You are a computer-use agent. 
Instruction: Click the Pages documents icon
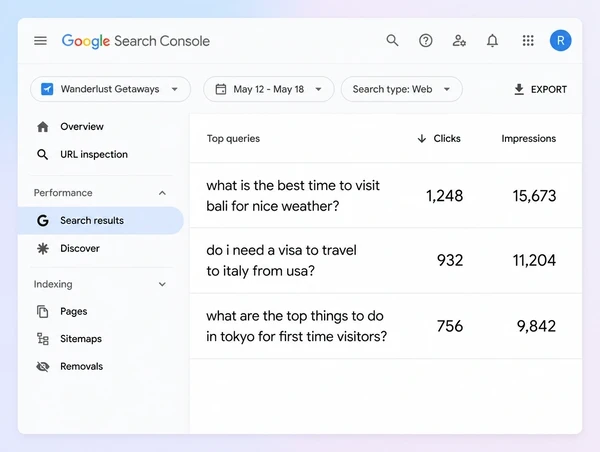(42, 312)
